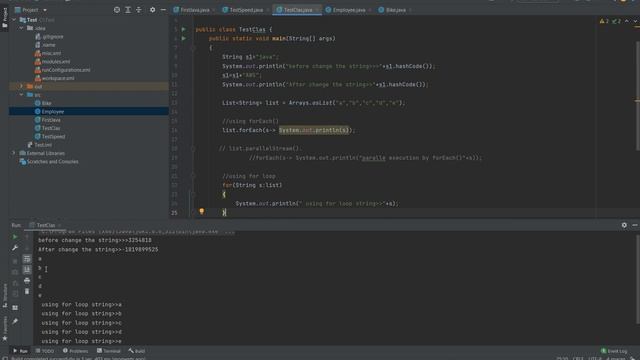
Task: Select modules.xml in the .idea folder
Action: click(56, 62)
